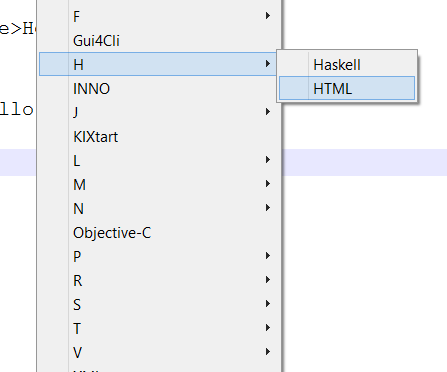447x372 pixels.
Task: Expand the T language submenu
Action: click(159, 328)
